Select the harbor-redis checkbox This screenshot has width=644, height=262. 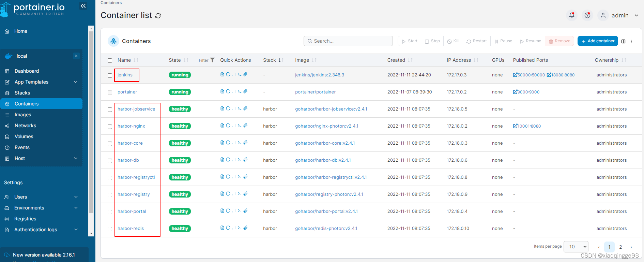tap(110, 229)
